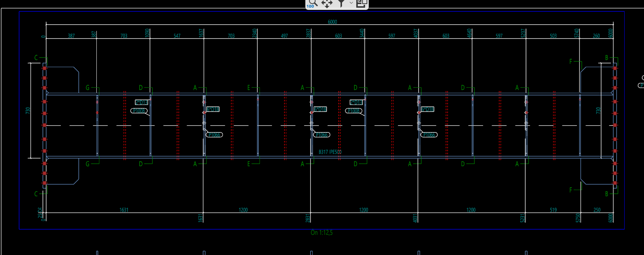Viewport: 644px width, 255px height.
Task: Select the B317 IPE500 beam label
Action: point(330,152)
